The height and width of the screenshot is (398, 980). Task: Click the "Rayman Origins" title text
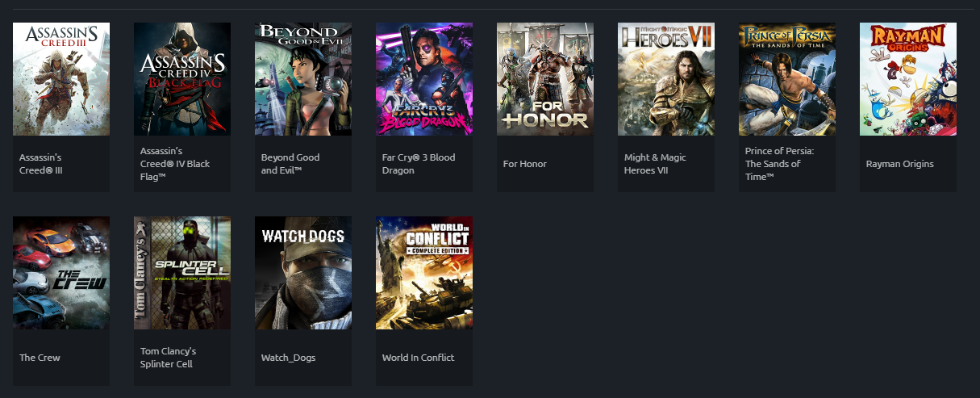click(900, 164)
